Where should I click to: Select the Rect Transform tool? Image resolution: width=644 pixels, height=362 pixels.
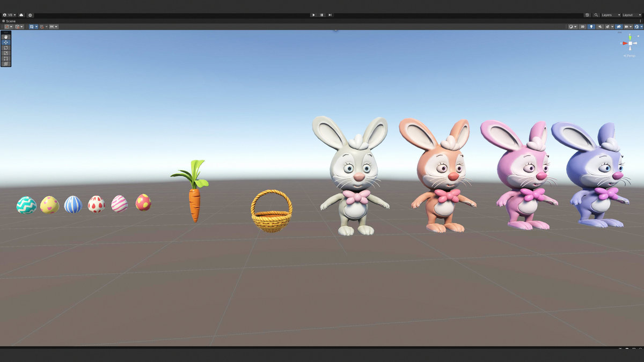[x=5, y=58]
